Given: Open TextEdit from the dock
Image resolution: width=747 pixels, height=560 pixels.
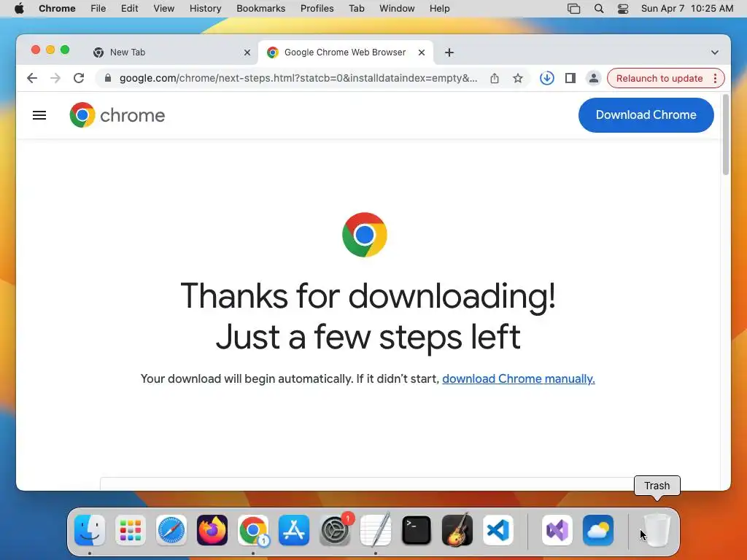Looking at the screenshot, I should [x=376, y=530].
